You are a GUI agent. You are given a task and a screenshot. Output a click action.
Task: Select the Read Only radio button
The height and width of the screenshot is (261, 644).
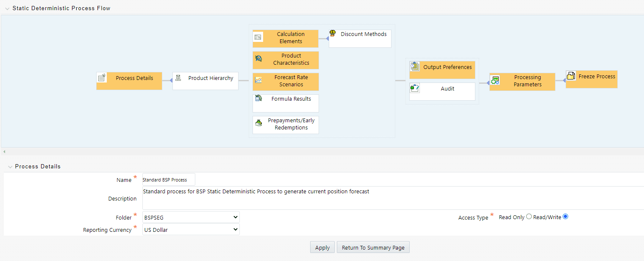(529, 217)
